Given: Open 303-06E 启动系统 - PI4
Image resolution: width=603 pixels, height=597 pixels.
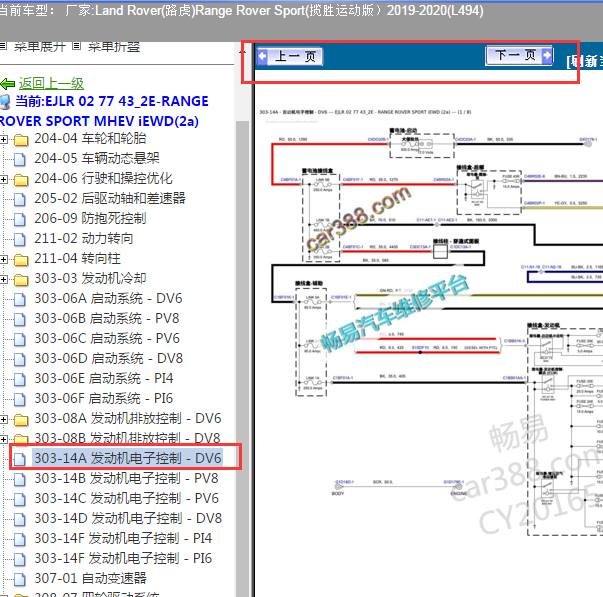Looking at the screenshot, I should 103,378.
